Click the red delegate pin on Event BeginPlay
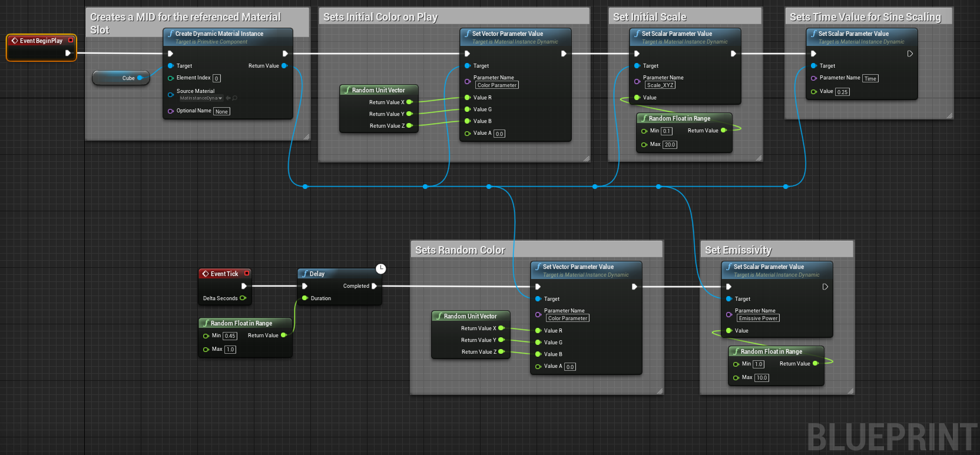The height and width of the screenshot is (455, 980). pos(71,40)
